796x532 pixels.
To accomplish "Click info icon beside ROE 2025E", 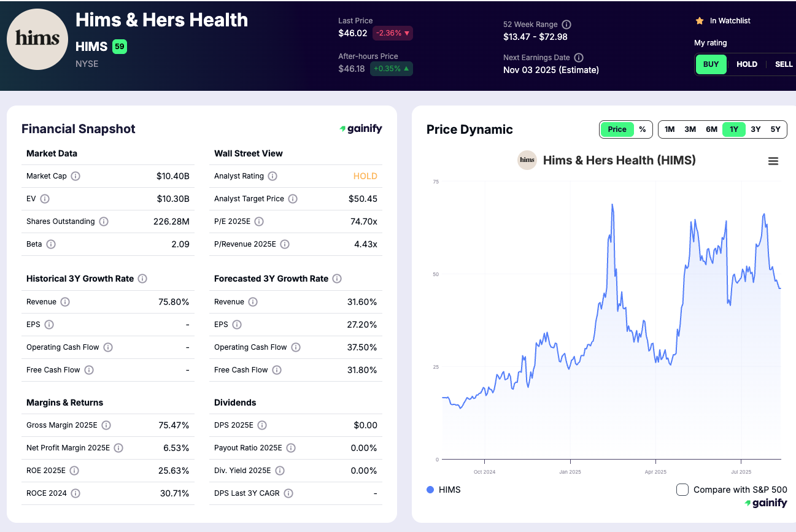I will tap(74, 471).
